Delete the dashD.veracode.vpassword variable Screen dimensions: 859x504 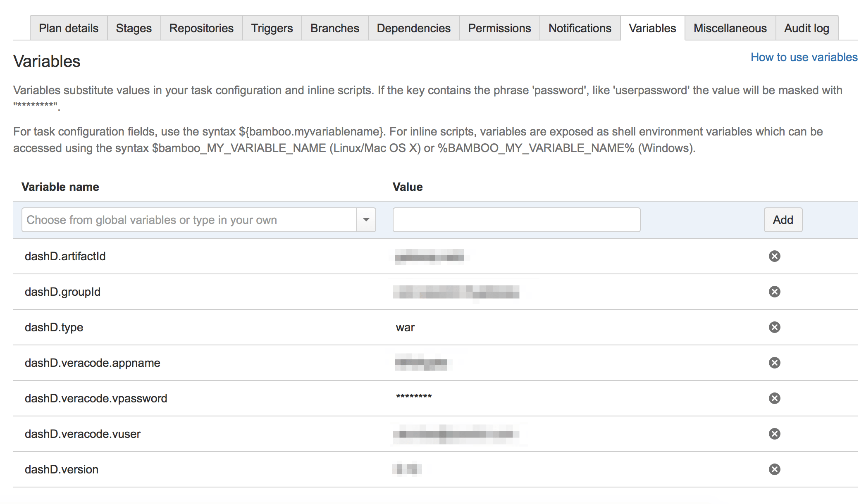click(x=774, y=398)
